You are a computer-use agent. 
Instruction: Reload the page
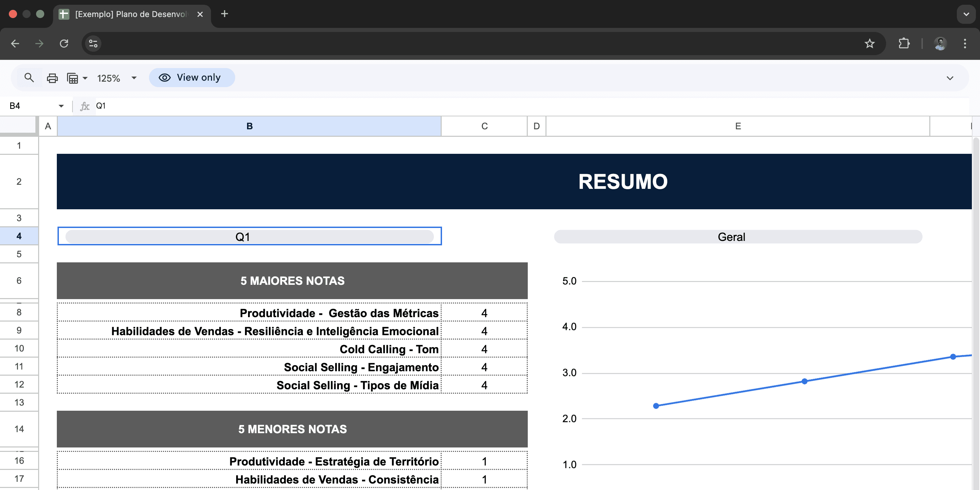click(x=64, y=43)
